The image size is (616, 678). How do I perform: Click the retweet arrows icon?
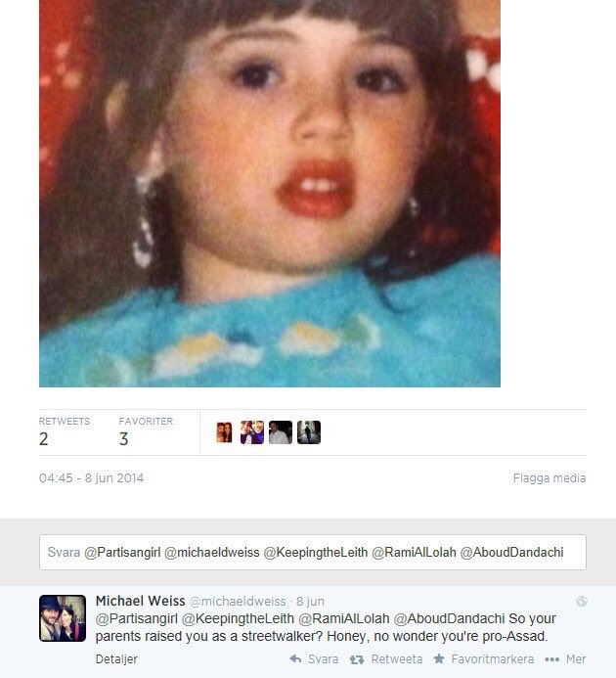(x=357, y=659)
